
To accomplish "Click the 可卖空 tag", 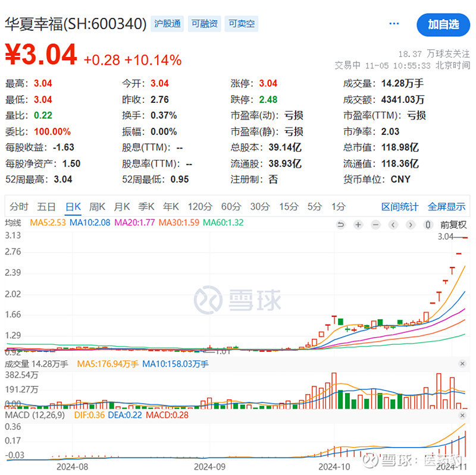I will click(242, 24).
